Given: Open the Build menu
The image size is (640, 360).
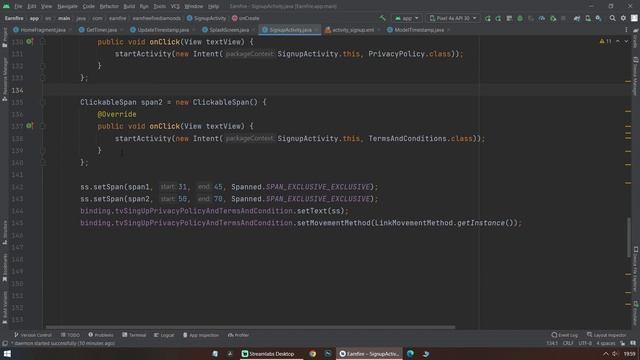Looking at the screenshot, I should (129, 6).
